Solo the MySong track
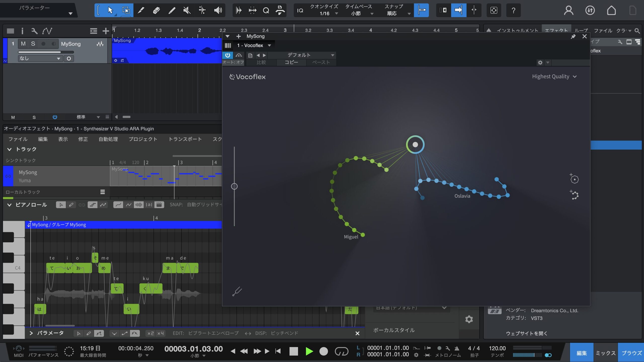Image resolution: width=644 pixels, height=362 pixels. 33,44
